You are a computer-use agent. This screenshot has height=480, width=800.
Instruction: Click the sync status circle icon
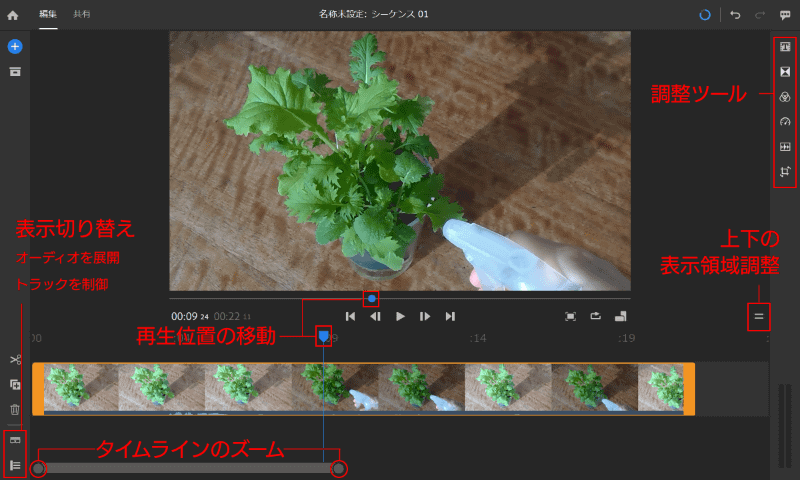pyautogui.click(x=705, y=15)
